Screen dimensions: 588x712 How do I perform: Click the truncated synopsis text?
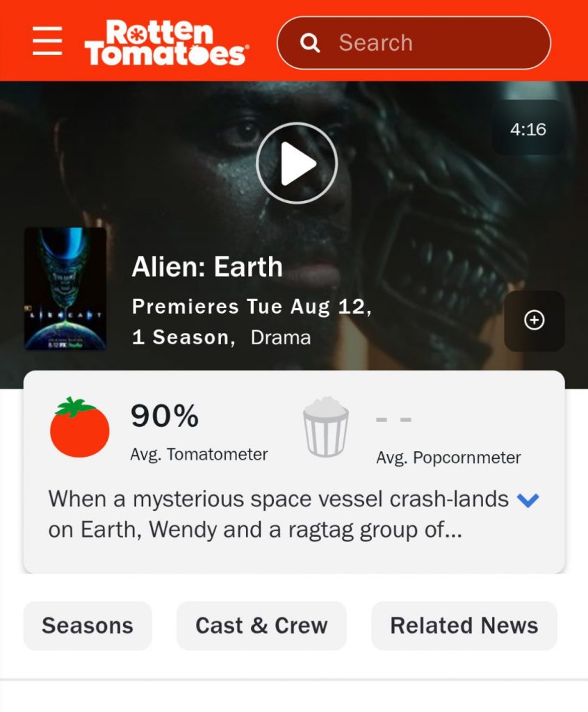(278, 515)
